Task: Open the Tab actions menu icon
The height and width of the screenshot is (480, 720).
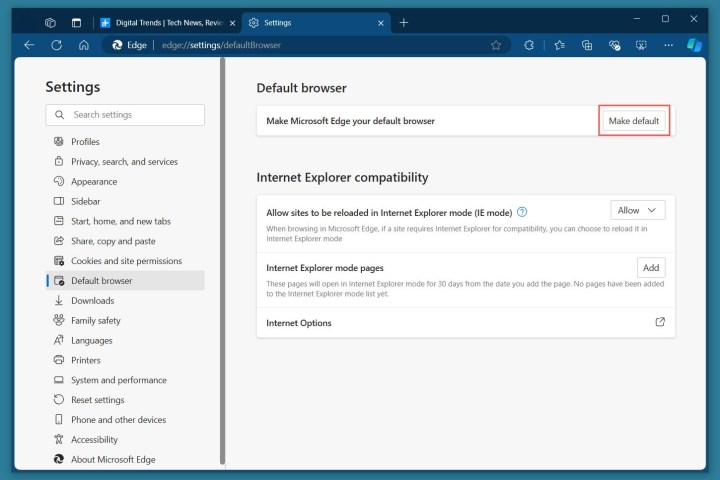Action: point(77,22)
